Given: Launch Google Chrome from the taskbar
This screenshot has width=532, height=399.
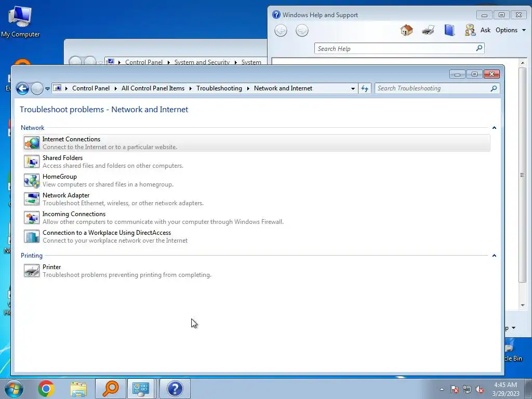Looking at the screenshot, I should click(x=46, y=389).
